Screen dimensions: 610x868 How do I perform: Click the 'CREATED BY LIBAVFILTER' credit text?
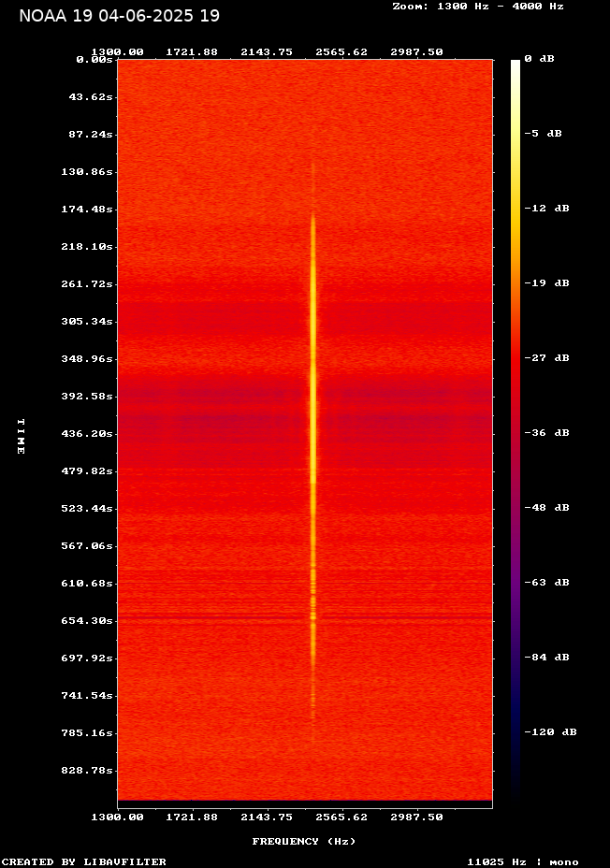pyautogui.click(x=83, y=861)
